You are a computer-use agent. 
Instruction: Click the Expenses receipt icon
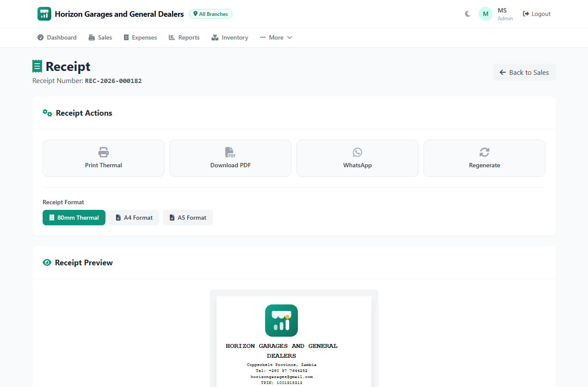[126, 37]
